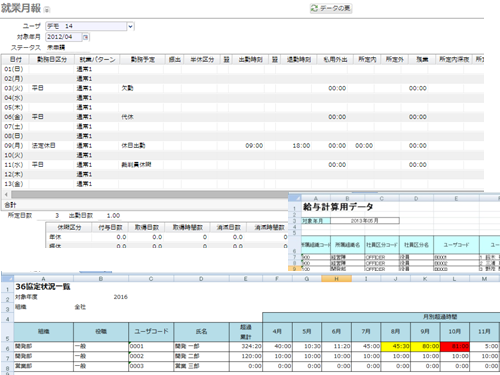Click the yellow 80:00 cell
Screen dimensions: 500x375
(425, 346)
